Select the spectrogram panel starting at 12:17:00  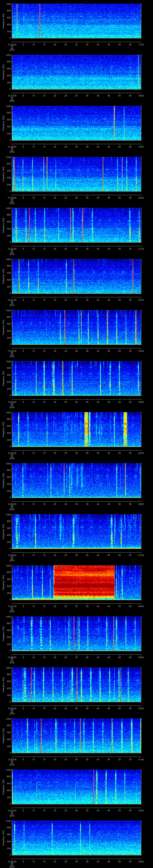(x=77, y=72)
